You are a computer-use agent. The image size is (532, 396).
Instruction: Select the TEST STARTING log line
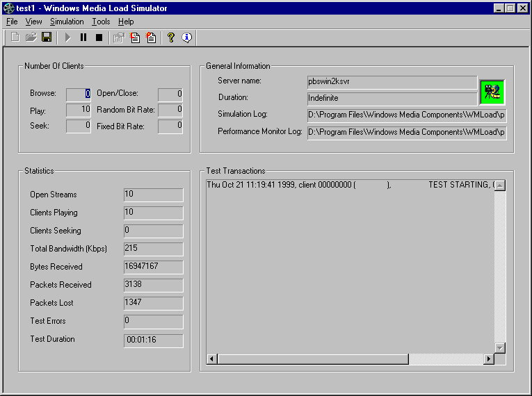(350, 185)
